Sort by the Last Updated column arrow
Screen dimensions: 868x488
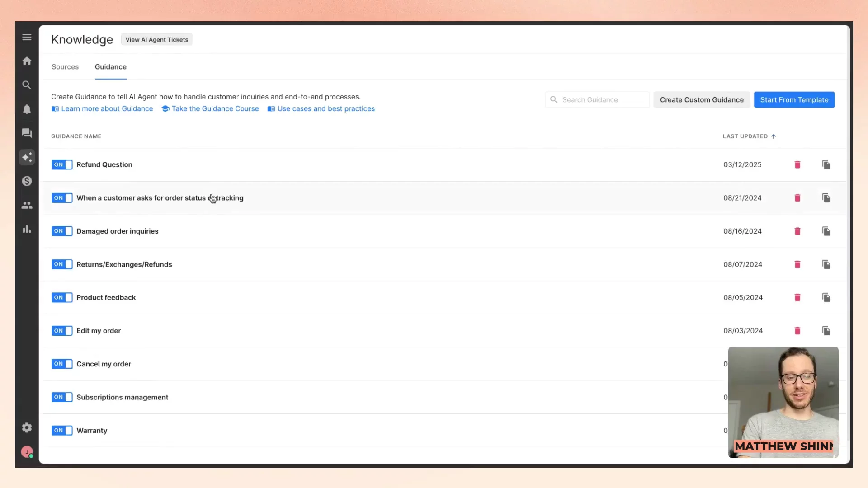[774, 136]
